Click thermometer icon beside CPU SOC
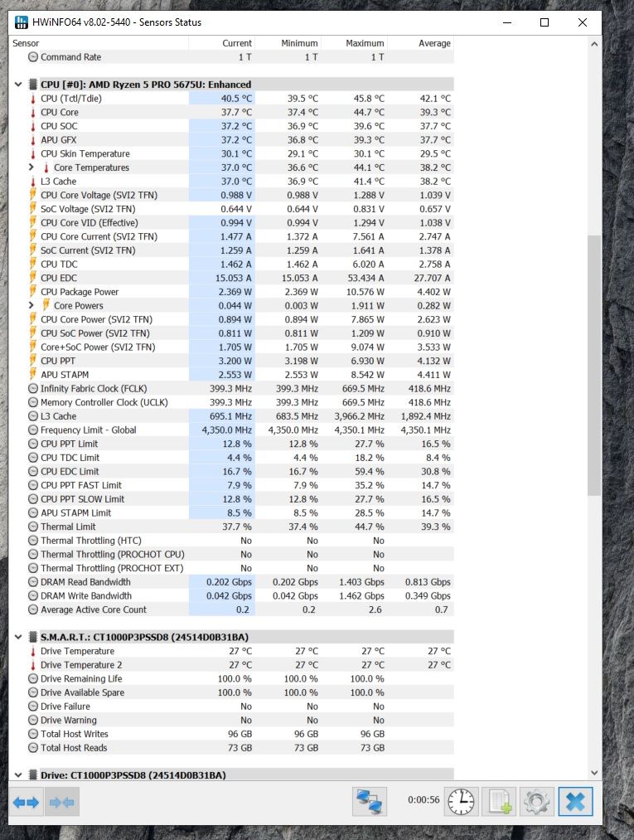Image resolution: width=634 pixels, height=840 pixels. pos(32,126)
